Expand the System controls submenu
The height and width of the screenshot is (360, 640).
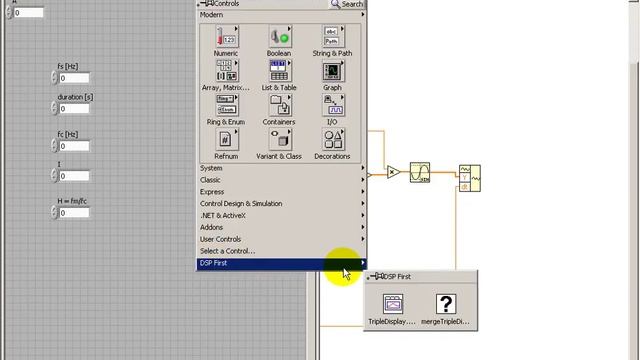click(x=281, y=168)
